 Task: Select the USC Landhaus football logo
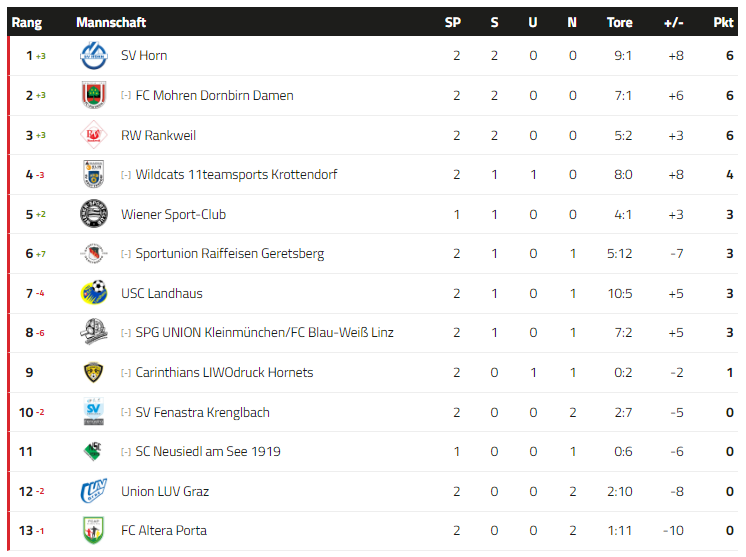click(94, 293)
